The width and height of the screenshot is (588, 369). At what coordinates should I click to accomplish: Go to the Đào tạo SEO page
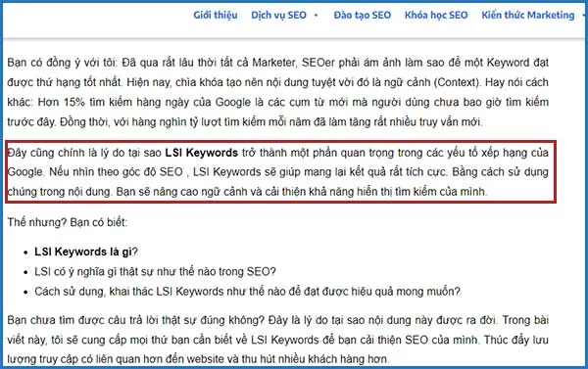point(363,15)
